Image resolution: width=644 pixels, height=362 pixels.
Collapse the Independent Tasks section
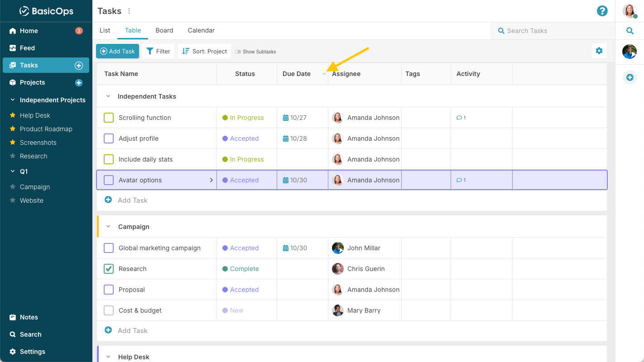click(x=108, y=96)
